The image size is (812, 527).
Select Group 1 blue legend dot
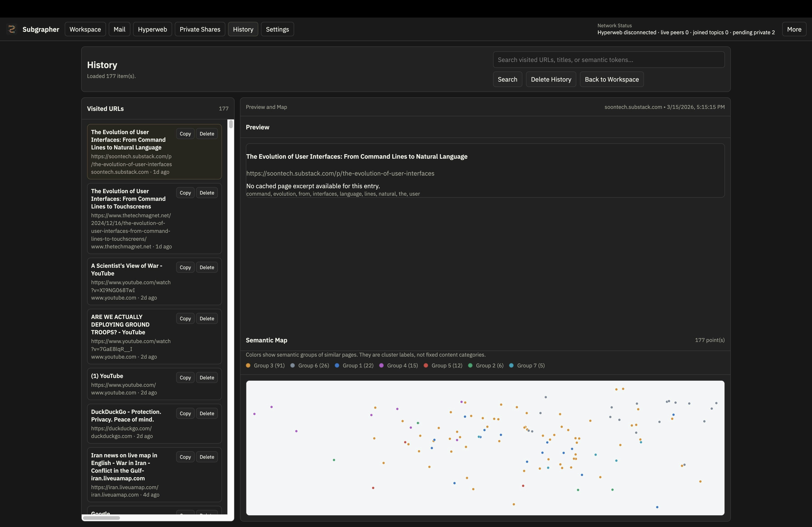tap(337, 365)
